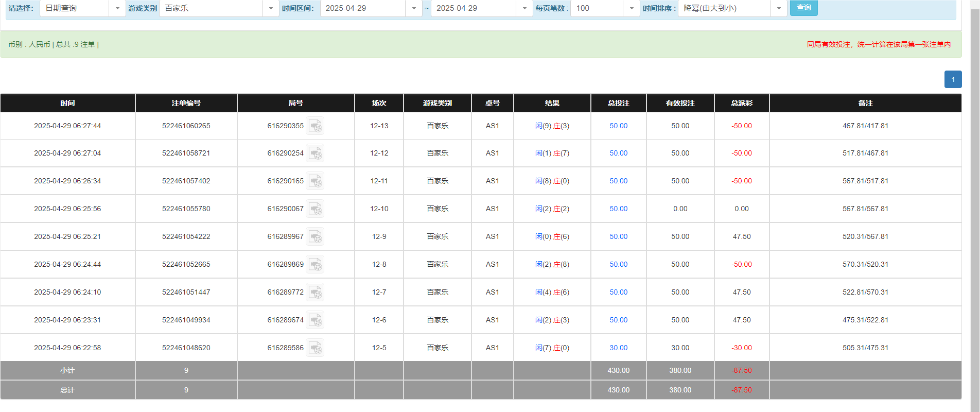Expand the per-page count 100 dropdown
Viewport: 980px width, 412px height.
coord(632,8)
